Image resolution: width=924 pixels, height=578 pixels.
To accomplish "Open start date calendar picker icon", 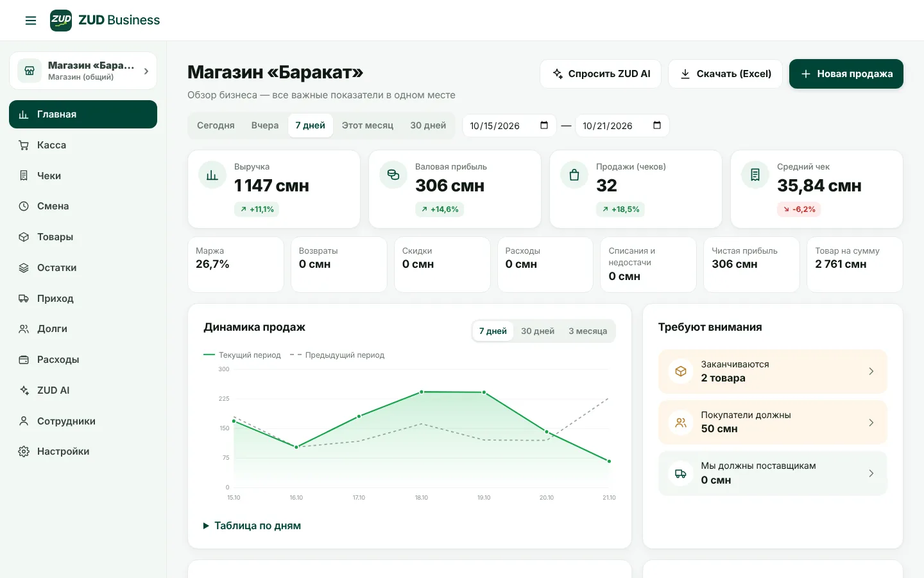I will 544,125.
